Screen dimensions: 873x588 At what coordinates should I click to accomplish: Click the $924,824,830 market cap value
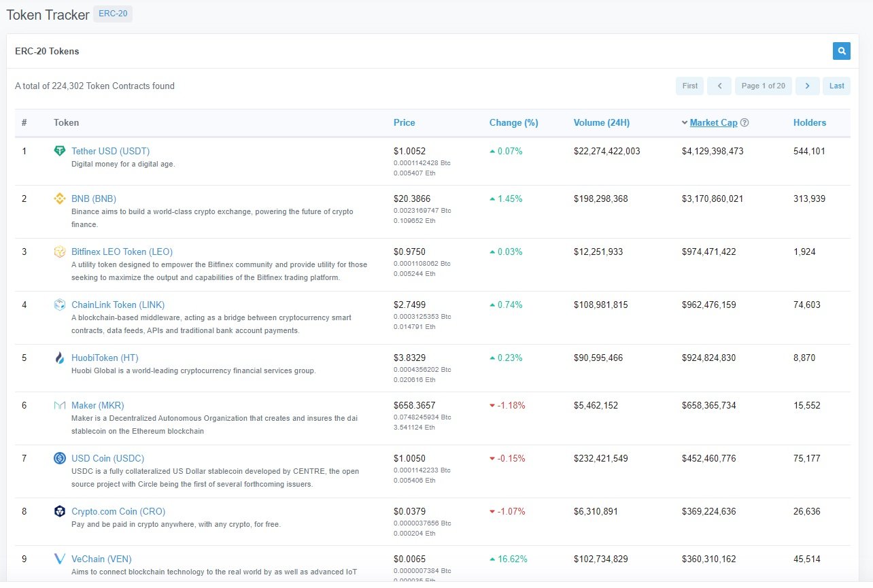click(x=709, y=358)
